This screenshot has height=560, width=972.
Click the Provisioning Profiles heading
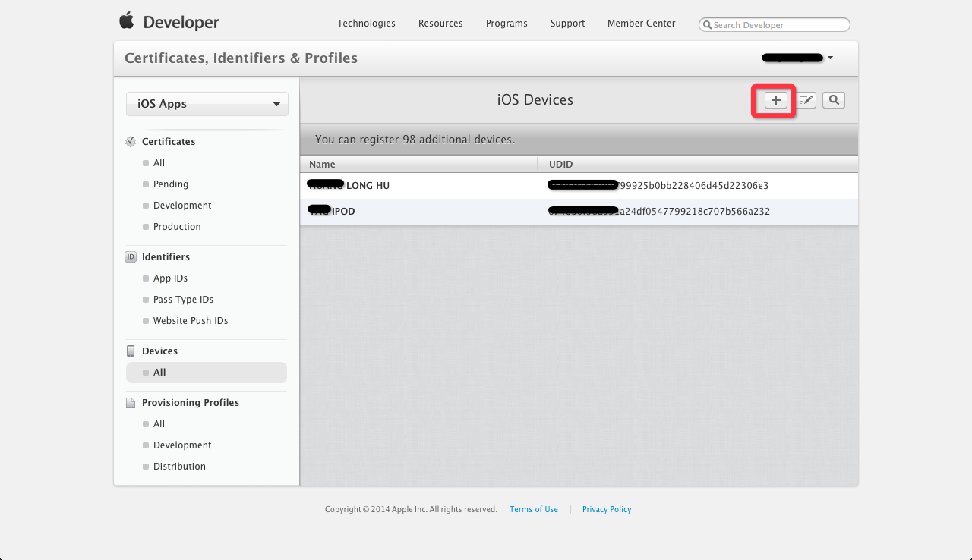191,403
